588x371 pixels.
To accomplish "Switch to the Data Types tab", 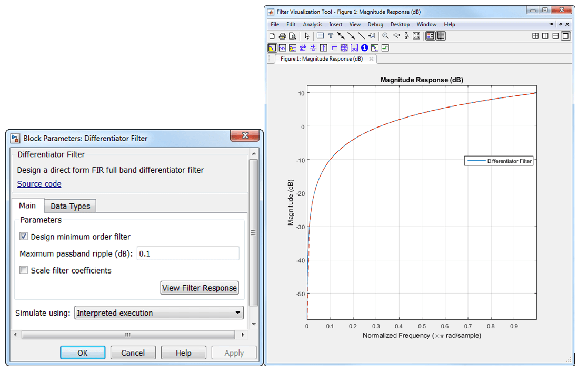I will (71, 206).
